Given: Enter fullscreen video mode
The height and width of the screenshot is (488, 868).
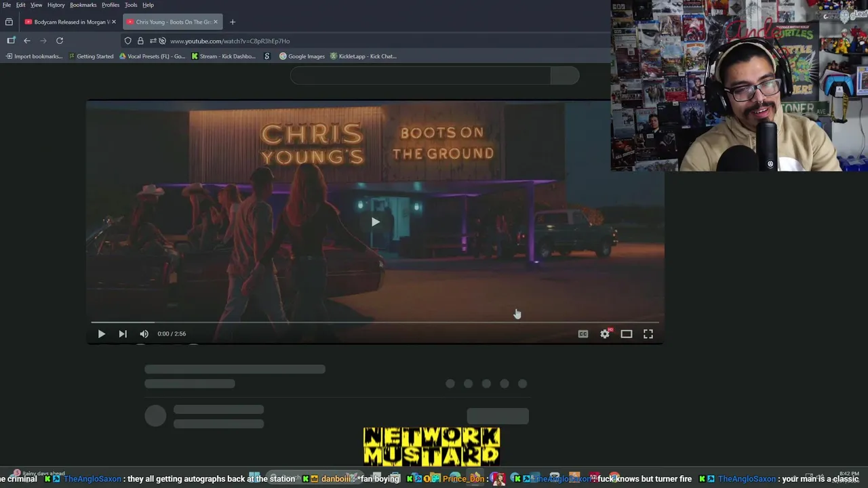Looking at the screenshot, I should click(x=648, y=333).
